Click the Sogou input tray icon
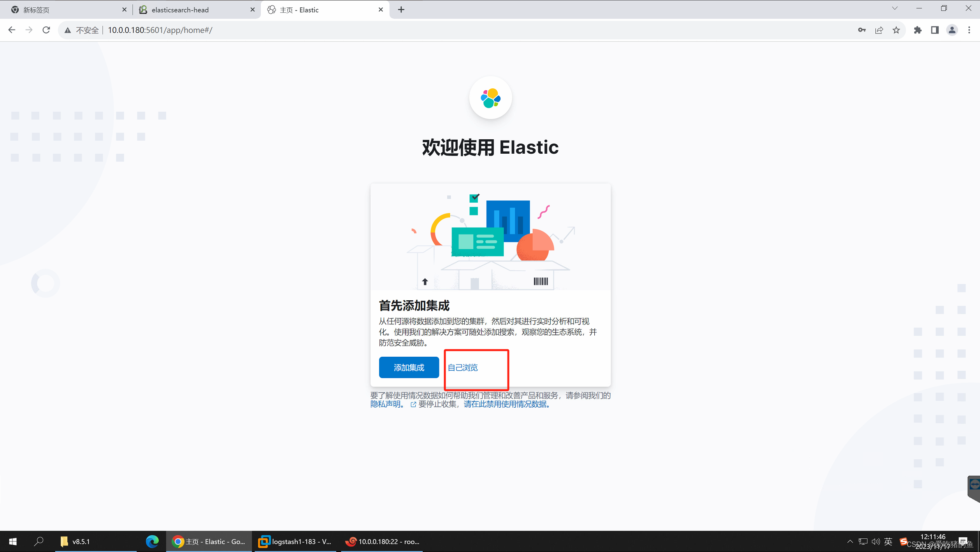 [x=903, y=541]
